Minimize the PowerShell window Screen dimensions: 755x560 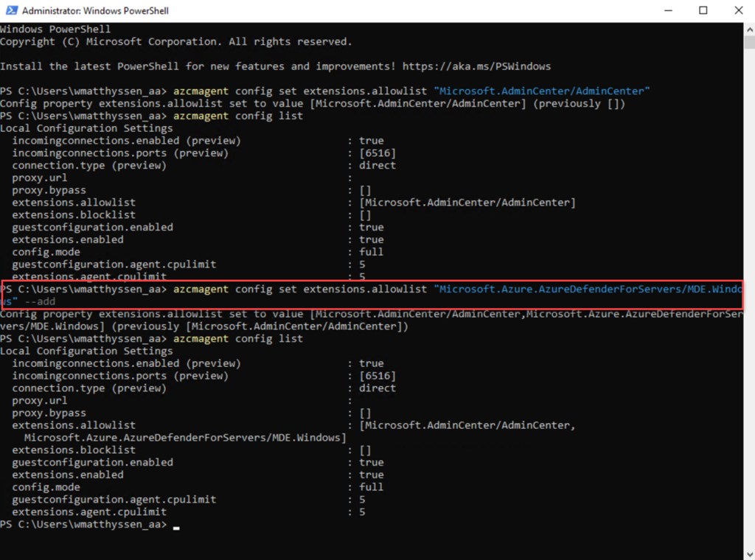point(668,10)
